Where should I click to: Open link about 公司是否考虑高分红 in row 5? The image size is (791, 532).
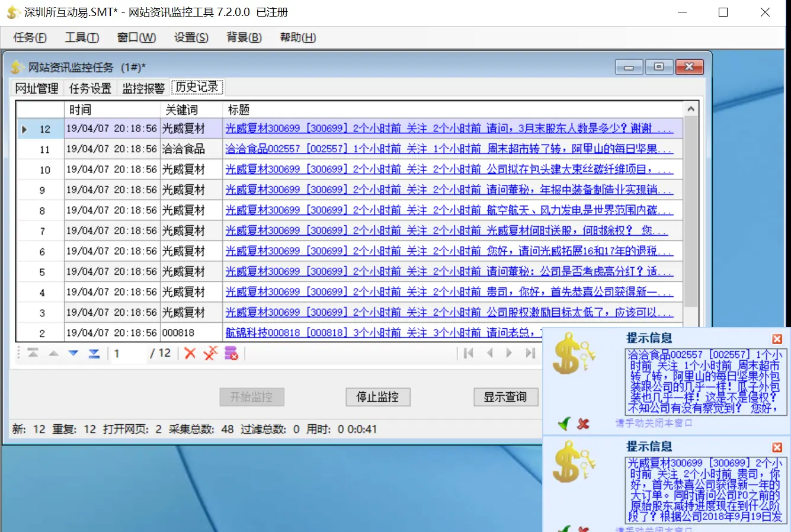pos(449,271)
